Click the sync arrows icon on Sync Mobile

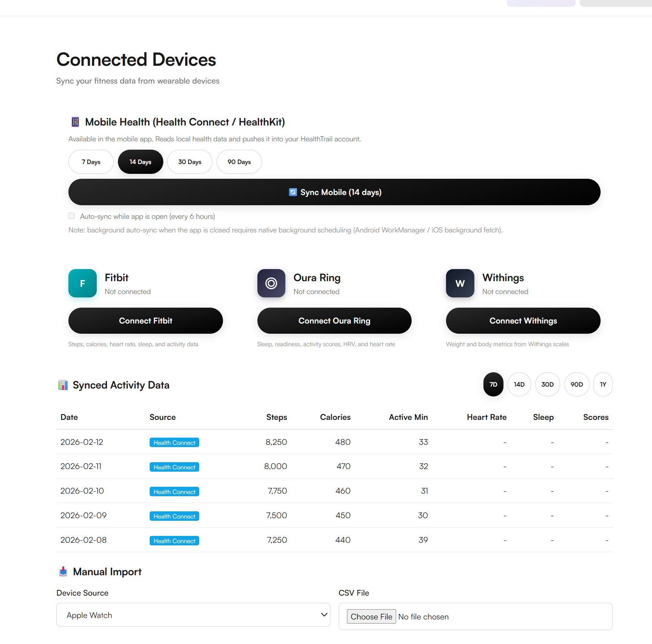pos(293,192)
